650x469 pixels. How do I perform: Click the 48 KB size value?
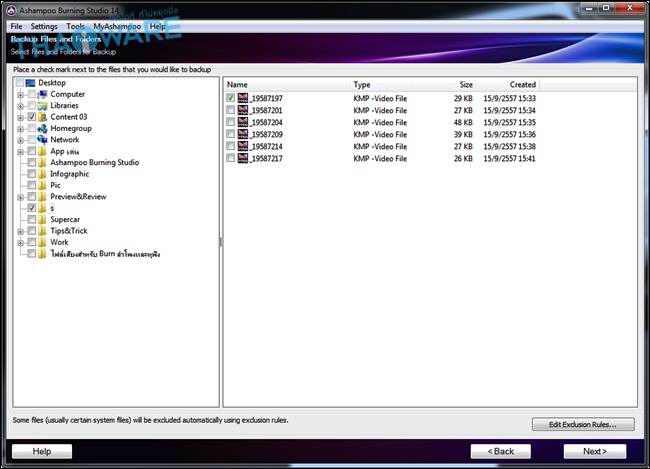pos(463,122)
